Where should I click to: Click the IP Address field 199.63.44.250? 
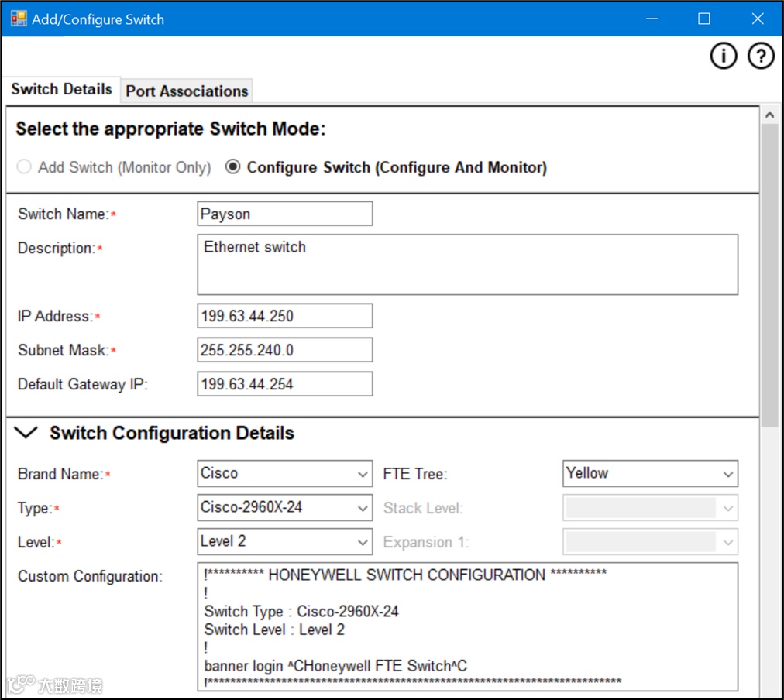point(284,316)
